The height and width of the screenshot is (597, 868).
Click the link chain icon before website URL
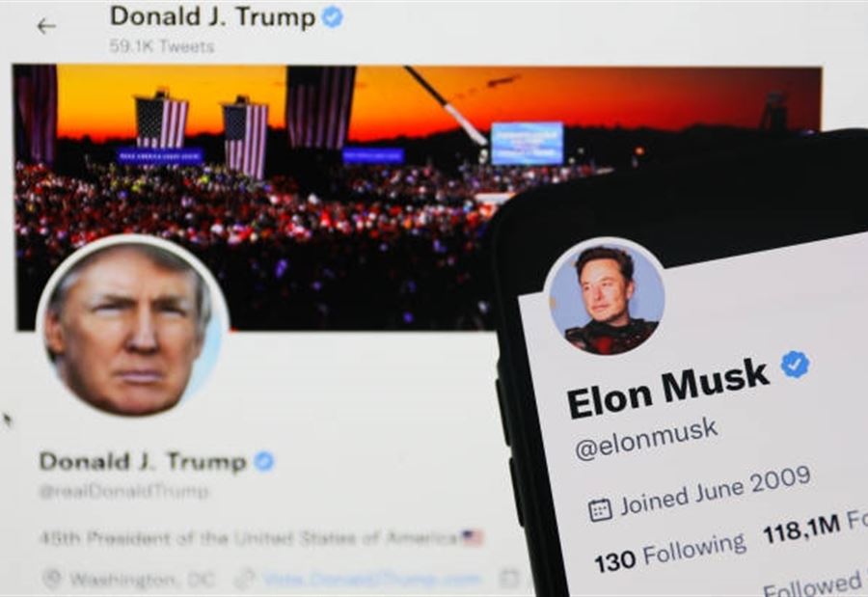click(244, 580)
